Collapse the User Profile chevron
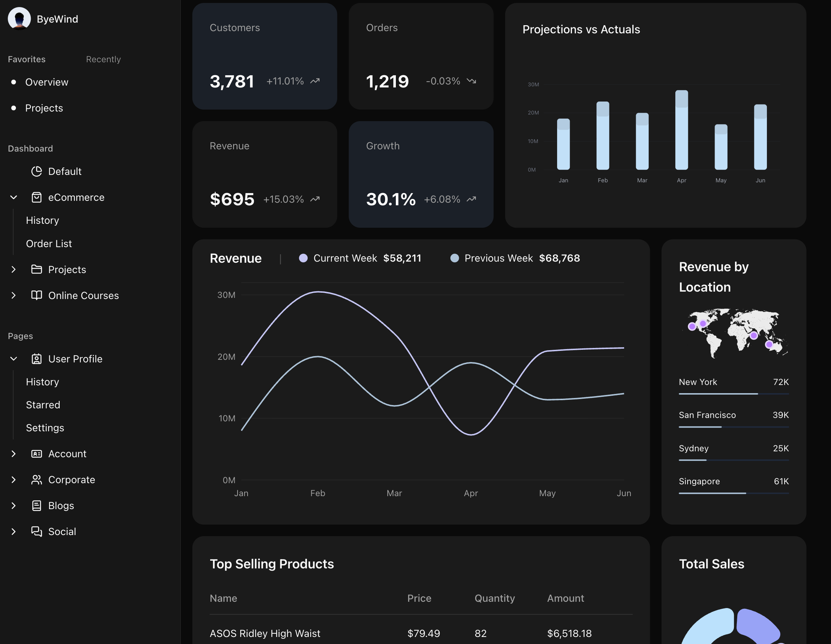The width and height of the screenshot is (831, 644). point(14,359)
